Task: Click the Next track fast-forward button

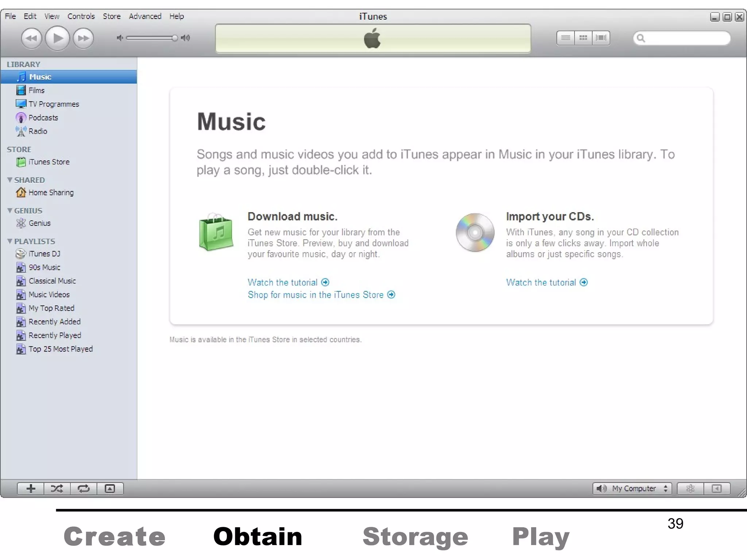Action: point(83,38)
